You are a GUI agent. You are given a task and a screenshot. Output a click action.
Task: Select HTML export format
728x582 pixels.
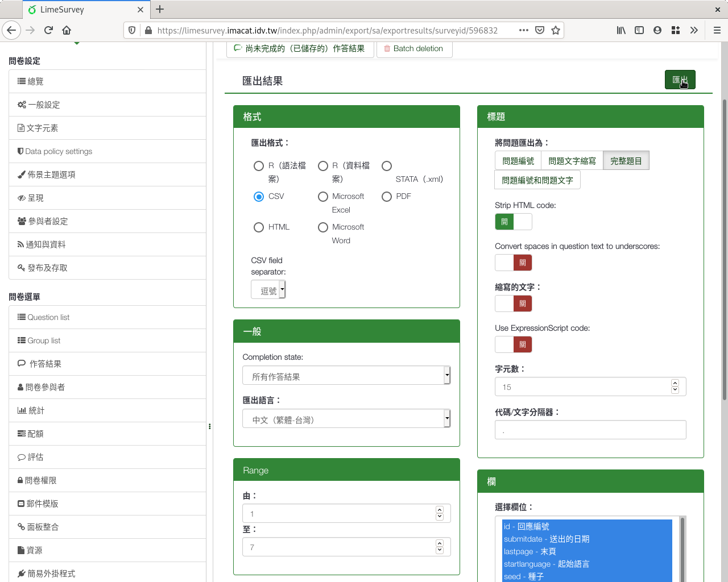click(259, 227)
